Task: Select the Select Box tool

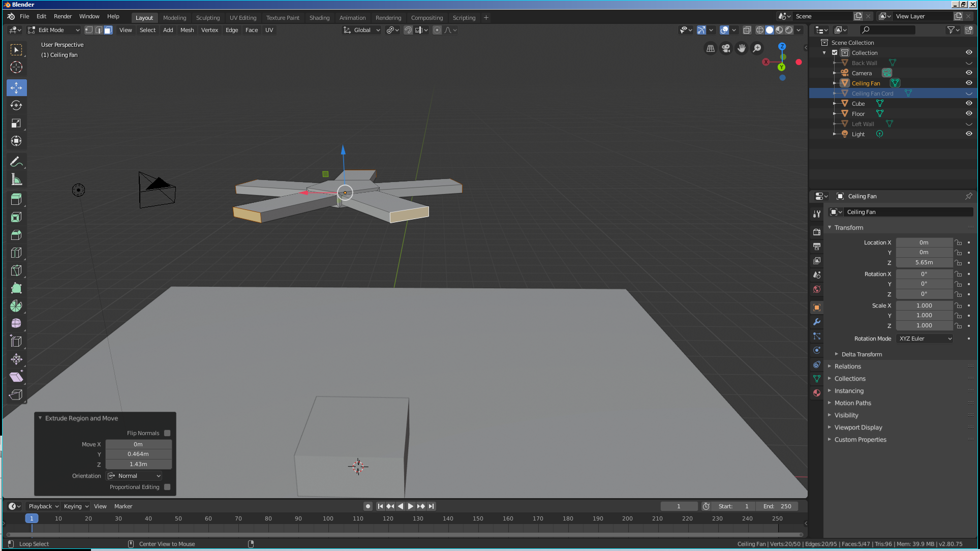Action: (16, 50)
